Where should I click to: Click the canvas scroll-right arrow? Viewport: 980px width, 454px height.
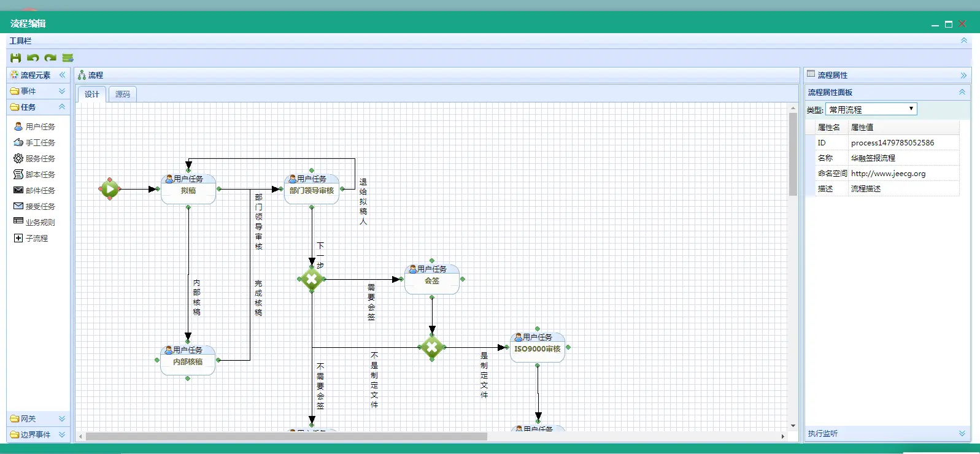[782, 437]
